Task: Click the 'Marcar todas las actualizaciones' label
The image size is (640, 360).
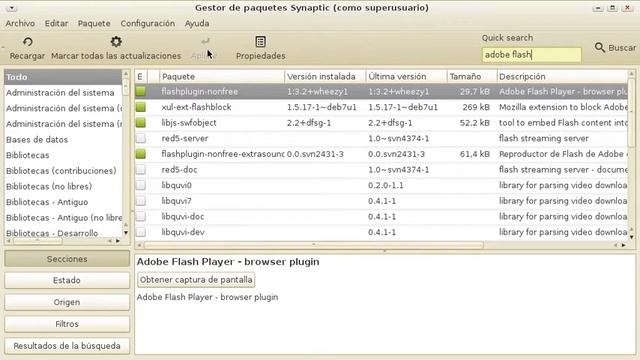Action: (x=116, y=56)
